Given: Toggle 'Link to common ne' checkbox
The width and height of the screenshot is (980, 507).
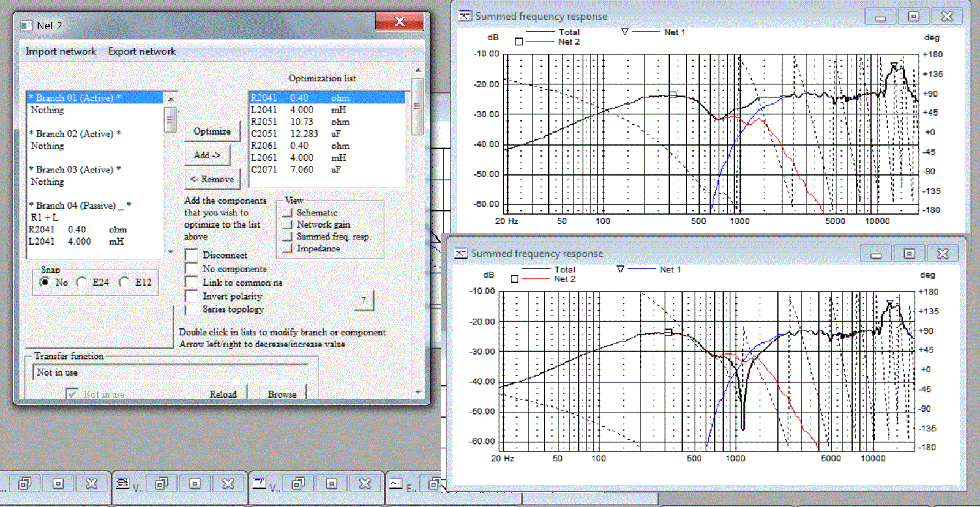Looking at the screenshot, I should pos(192,283).
